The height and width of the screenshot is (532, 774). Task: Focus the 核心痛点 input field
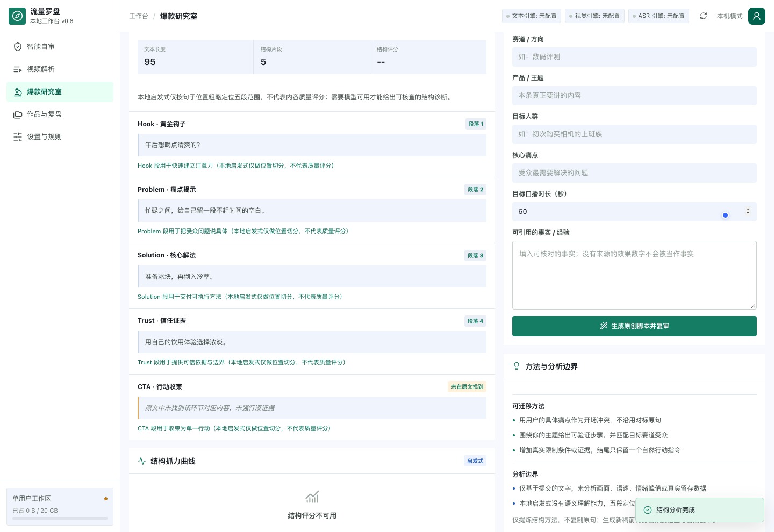pyautogui.click(x=634, y=173)
